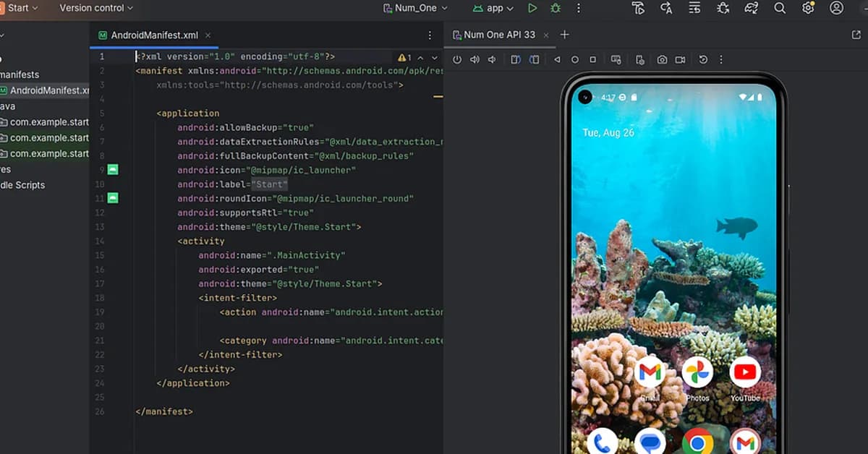Click 'android:exported="true"' on line 16
868x454 pixels.
[259, 269]
